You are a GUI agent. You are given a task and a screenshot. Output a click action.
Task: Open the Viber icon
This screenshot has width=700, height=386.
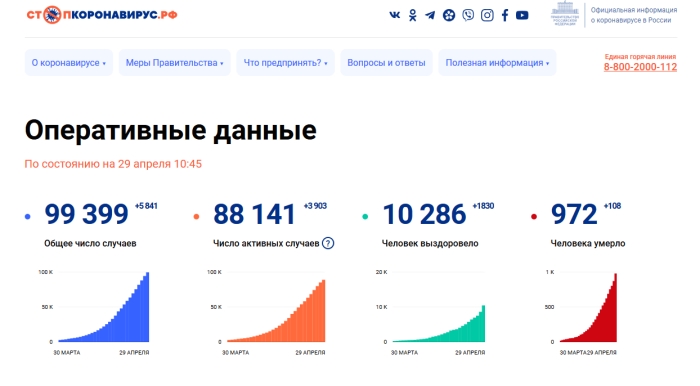468,15
